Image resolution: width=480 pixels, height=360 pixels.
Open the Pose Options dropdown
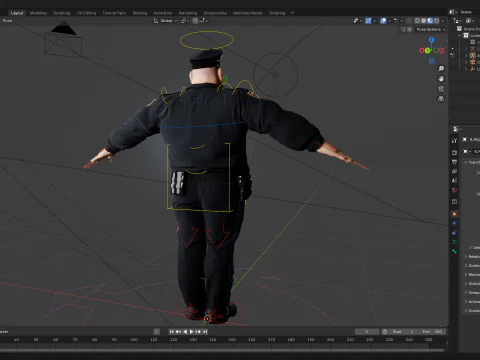point(431,29)
